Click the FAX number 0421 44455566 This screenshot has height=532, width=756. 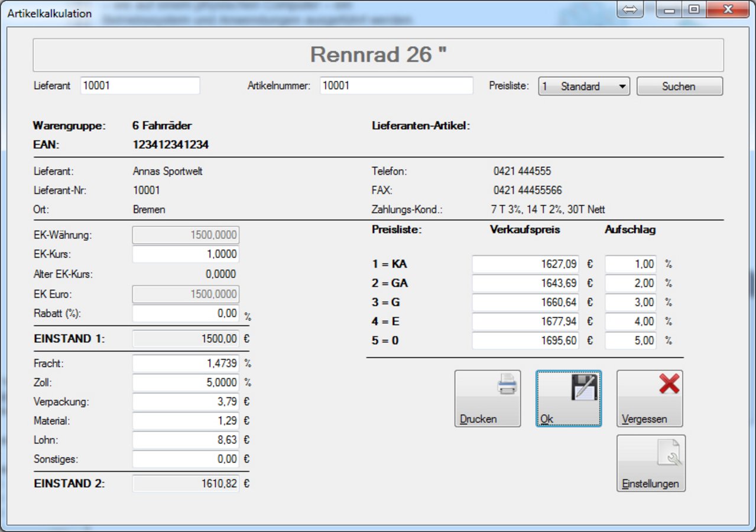tap(527, 190)
